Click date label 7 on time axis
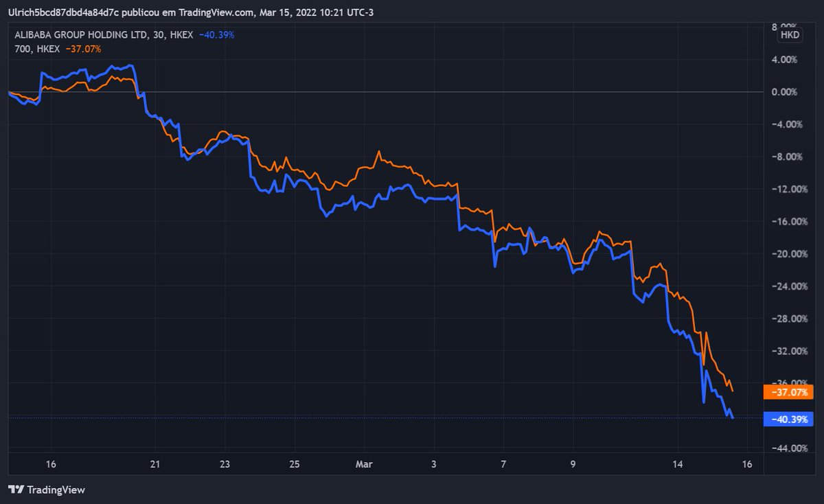 [x=503, y=465]
